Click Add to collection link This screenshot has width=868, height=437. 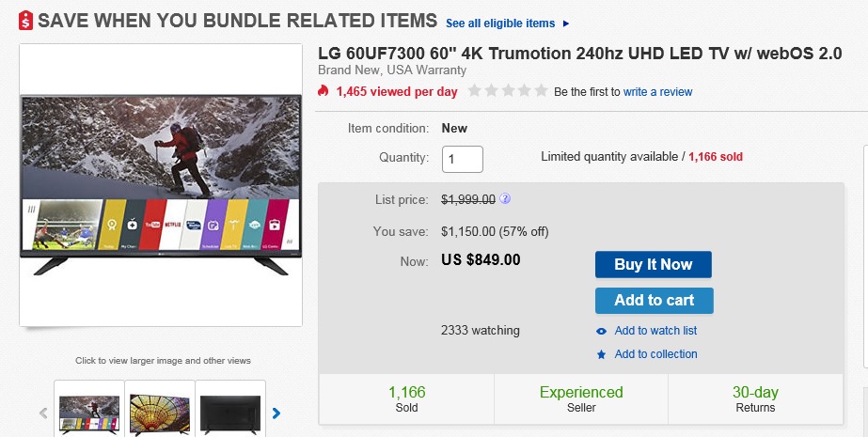pos(655,354)
